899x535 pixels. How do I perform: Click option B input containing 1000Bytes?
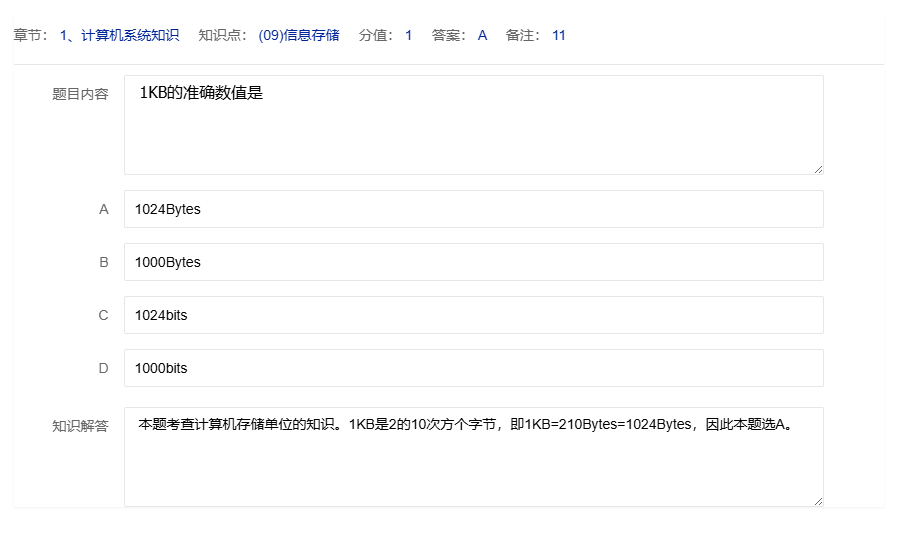[473, 262]
